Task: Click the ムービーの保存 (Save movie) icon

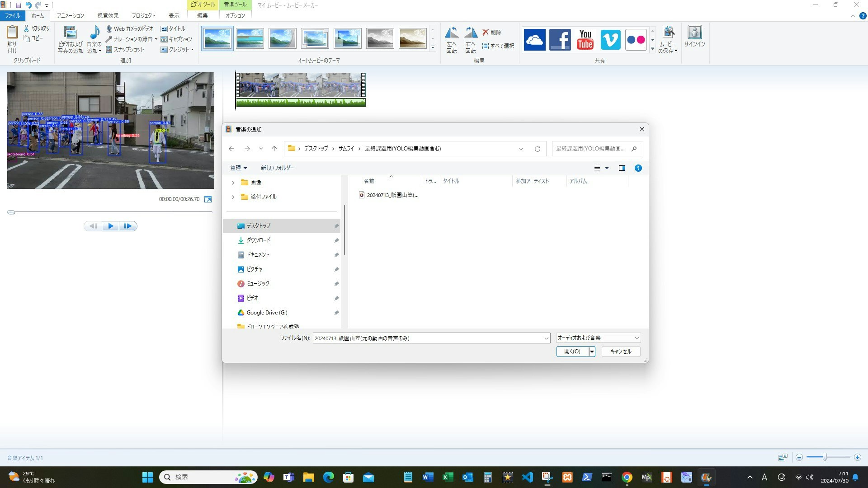Action: [x=668, y=40]
